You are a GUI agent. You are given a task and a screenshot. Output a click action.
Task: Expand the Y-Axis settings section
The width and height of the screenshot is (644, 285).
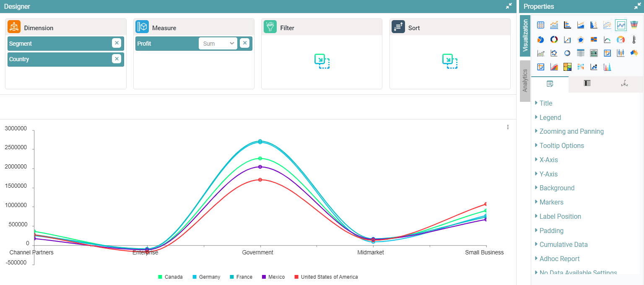pyautogui.click(x=548, y=174)
